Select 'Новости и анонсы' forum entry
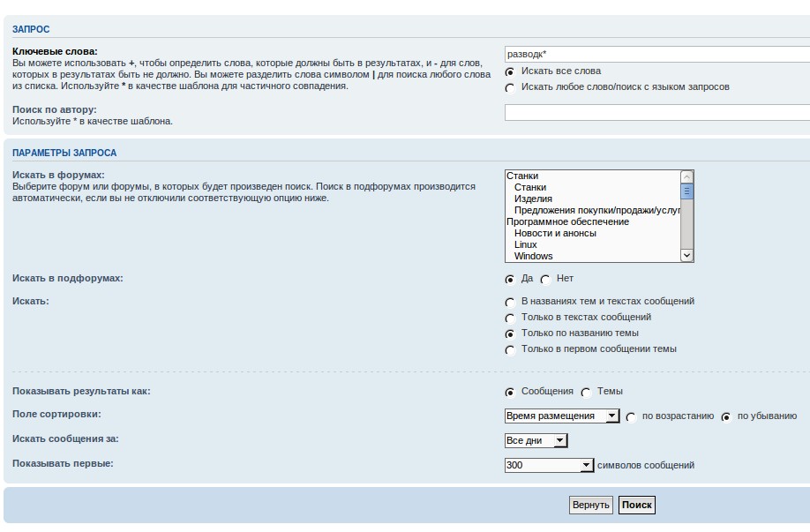Screen dimensions: 810x532 pyautogui.click(x=555, y=234)
